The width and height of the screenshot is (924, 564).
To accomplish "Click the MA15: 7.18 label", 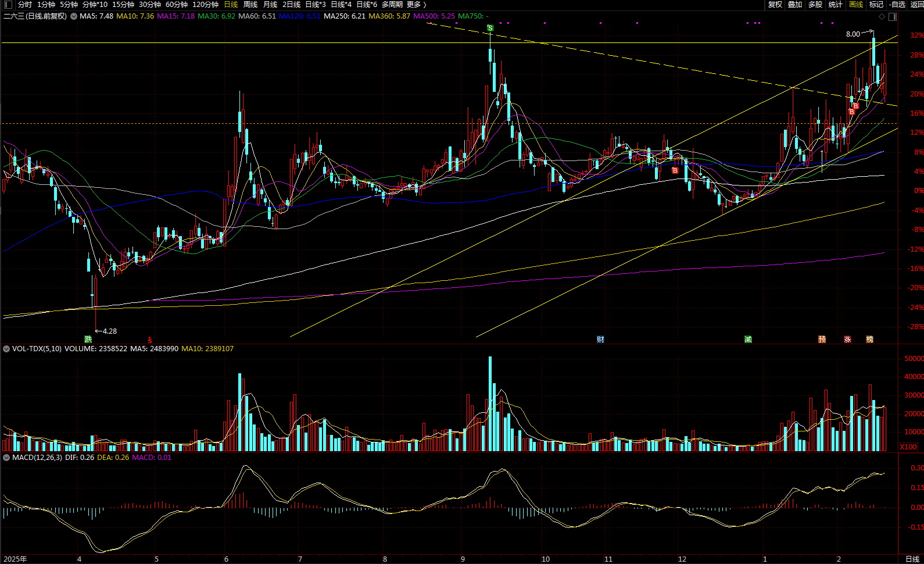I will tap(176, 16).
